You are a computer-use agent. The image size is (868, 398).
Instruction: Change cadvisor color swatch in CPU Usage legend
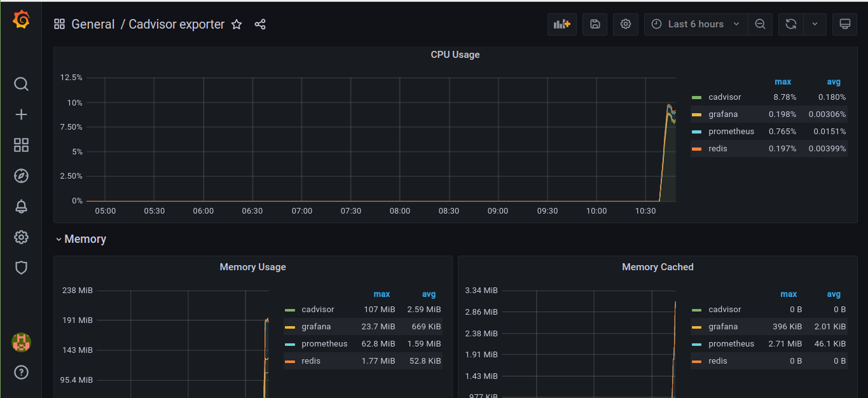pos(696,97)
